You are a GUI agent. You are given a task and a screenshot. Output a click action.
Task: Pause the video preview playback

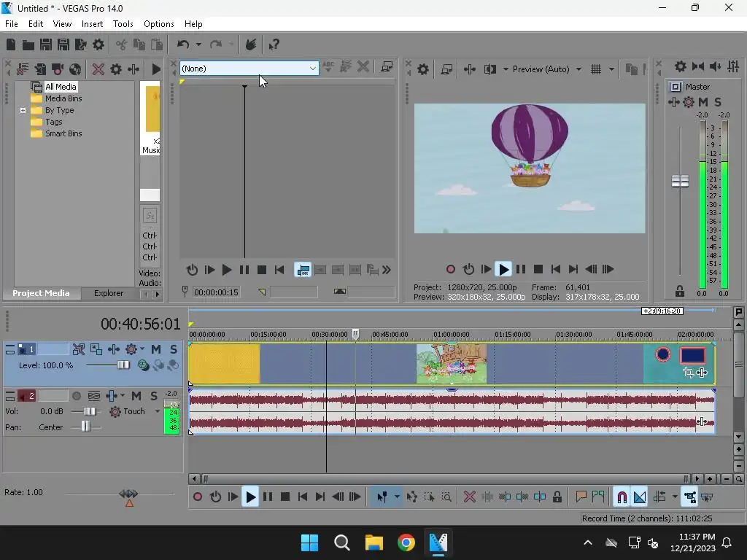[x=521, y=270]
